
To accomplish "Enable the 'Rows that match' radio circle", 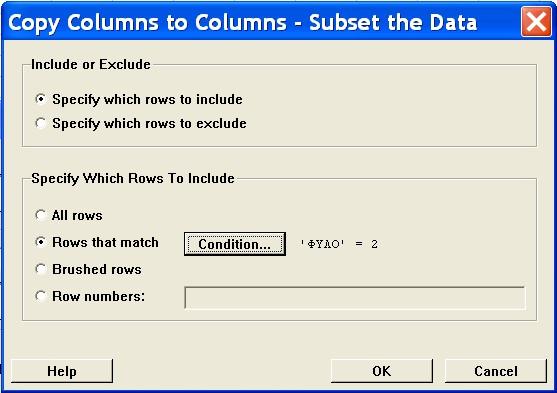I will pos(40,242).
